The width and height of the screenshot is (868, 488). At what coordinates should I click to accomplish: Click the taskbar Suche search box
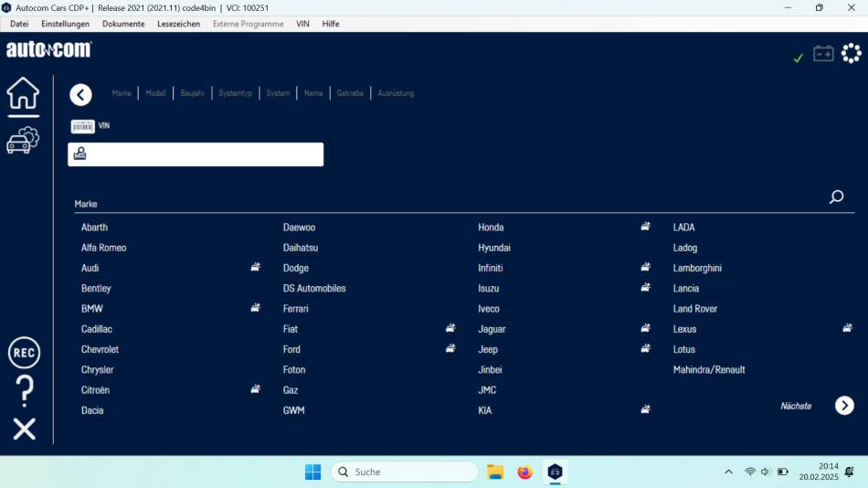coord(405,472)
